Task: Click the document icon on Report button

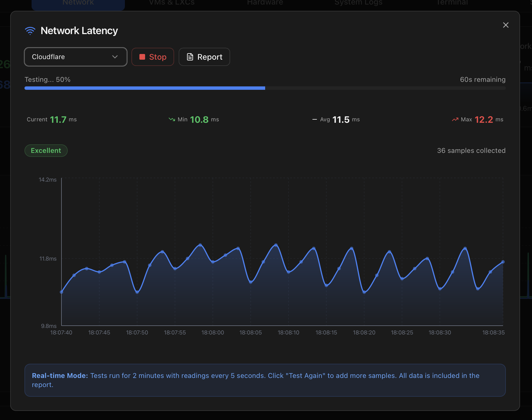Action: 190,57
